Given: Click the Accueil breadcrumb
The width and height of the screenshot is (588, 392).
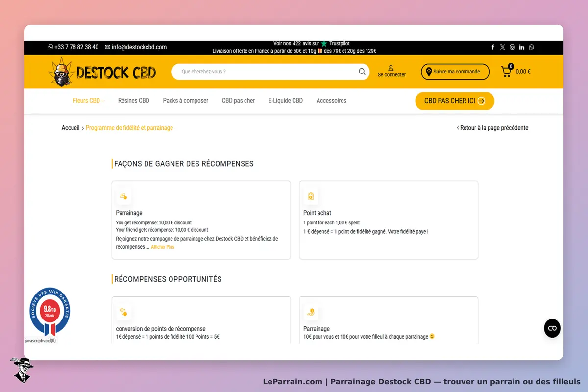Looking at the screenshot, I should 71,128.
